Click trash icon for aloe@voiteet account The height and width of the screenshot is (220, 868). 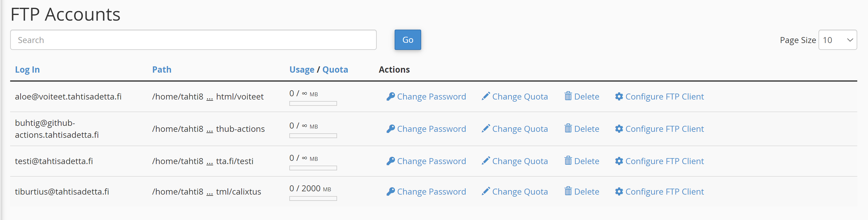(568, 96)
